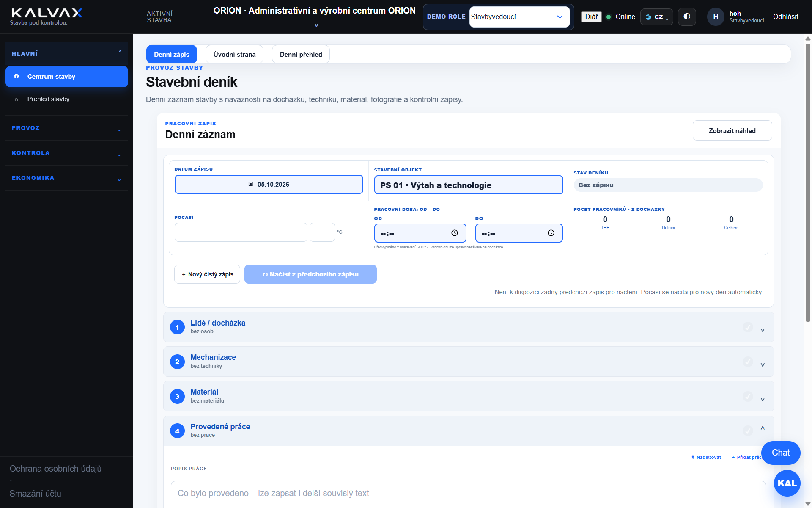The height and width of the screenshot is (508, 812).
Task: Select the Denní zápis tab
Action: 172,54
